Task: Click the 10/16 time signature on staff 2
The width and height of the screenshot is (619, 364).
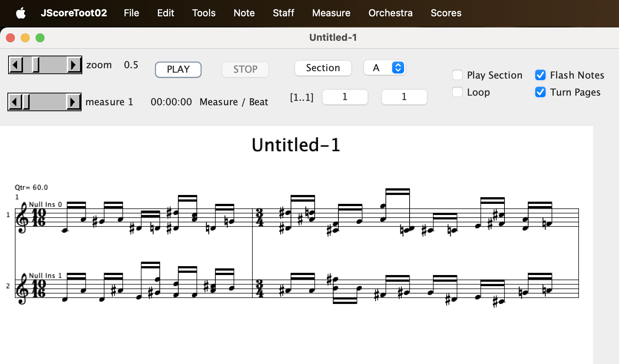Action: pos(39,289)
